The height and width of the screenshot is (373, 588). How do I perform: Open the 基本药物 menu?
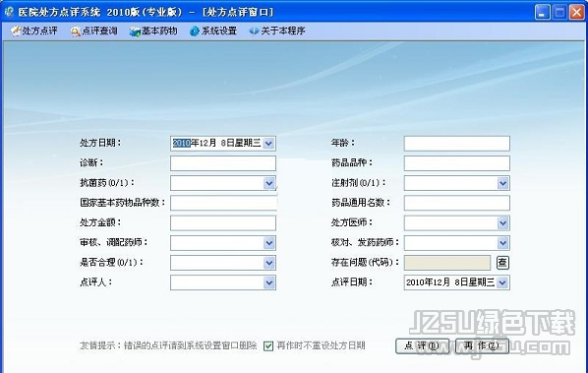pyautogui.click(x=153, y=31)
